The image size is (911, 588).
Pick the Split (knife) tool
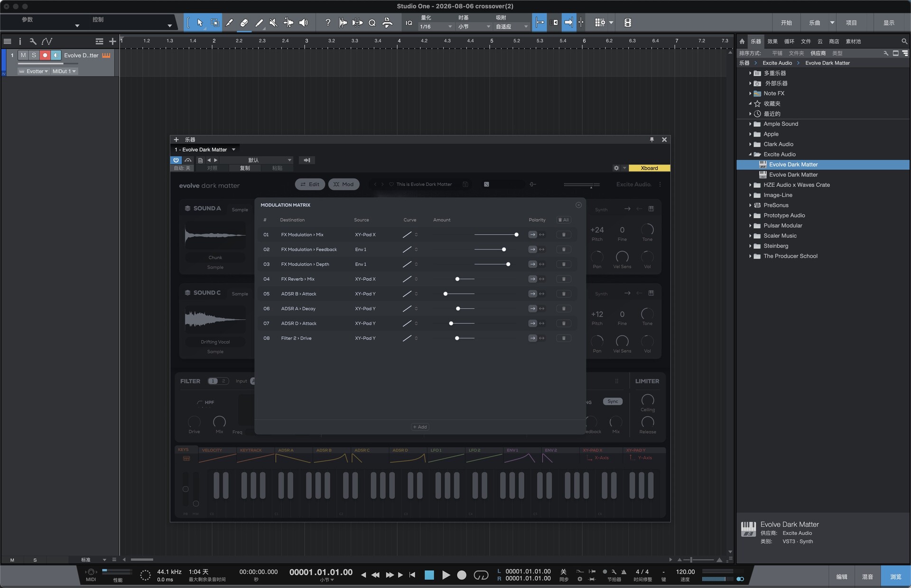click(230, 23)
